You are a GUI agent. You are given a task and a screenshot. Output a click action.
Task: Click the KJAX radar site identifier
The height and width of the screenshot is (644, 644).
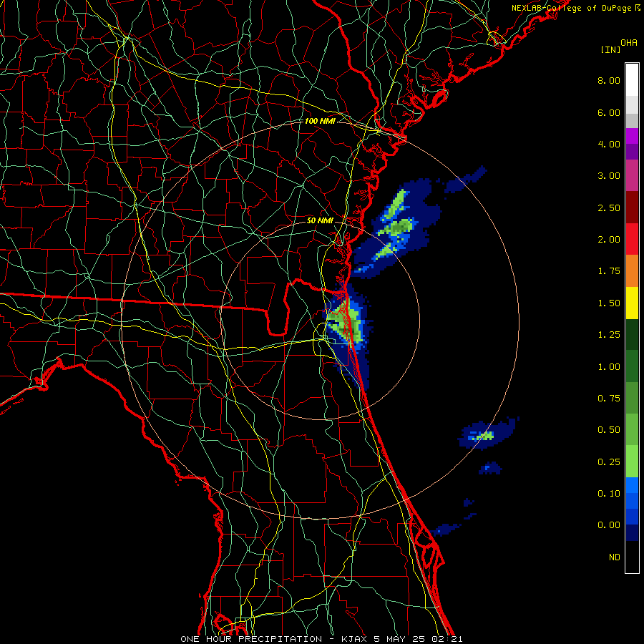coord(354,639)
